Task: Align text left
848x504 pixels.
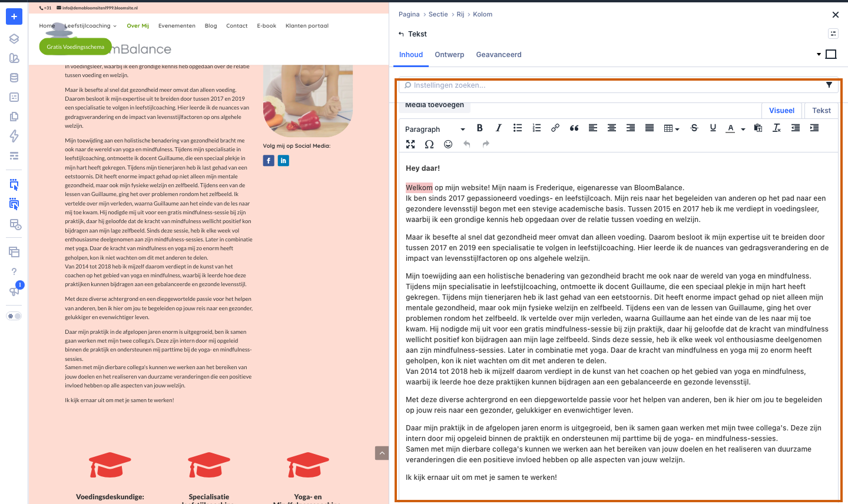Action: pyautogui.click(x=593, y=128)
